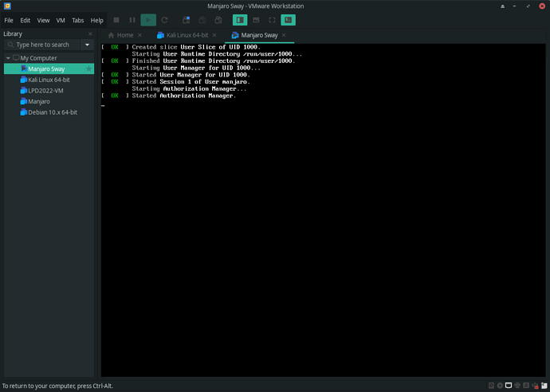Click the USB device status icon
550x392 pixels.
coord(535,386)
